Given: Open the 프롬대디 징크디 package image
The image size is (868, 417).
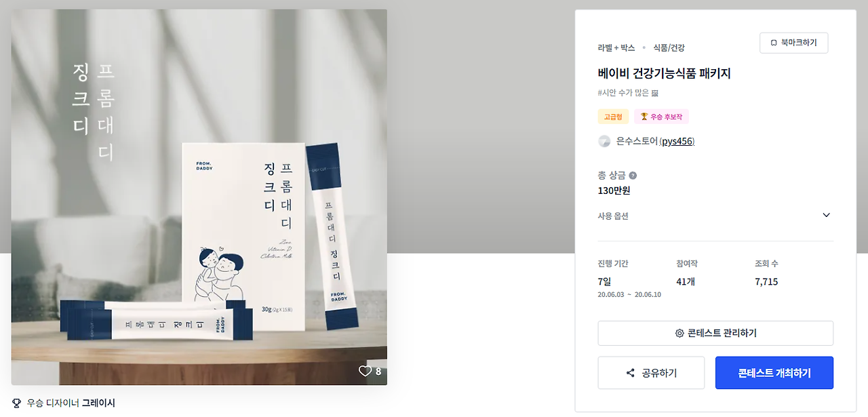Looking at the screenshot, I should tap(199, 197).
